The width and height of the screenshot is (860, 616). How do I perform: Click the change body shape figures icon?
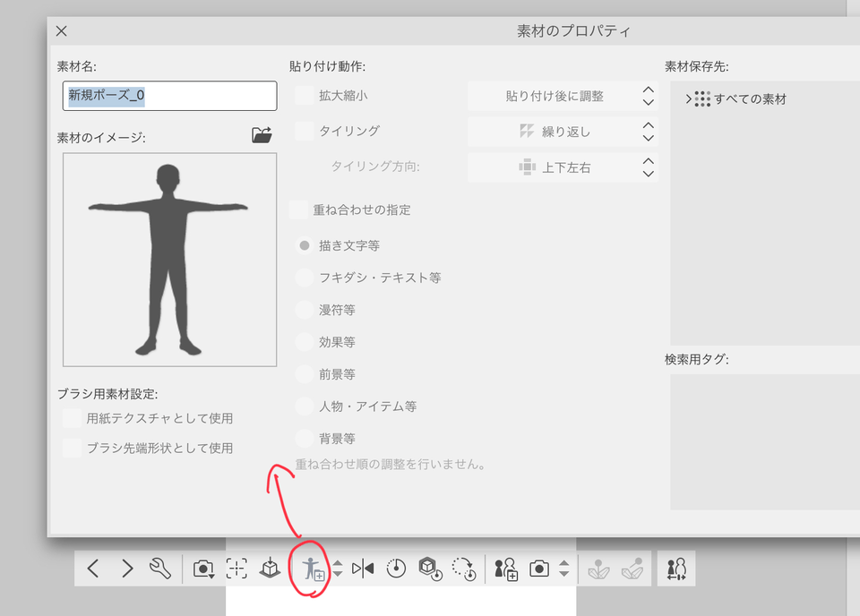tap(676, 569)
